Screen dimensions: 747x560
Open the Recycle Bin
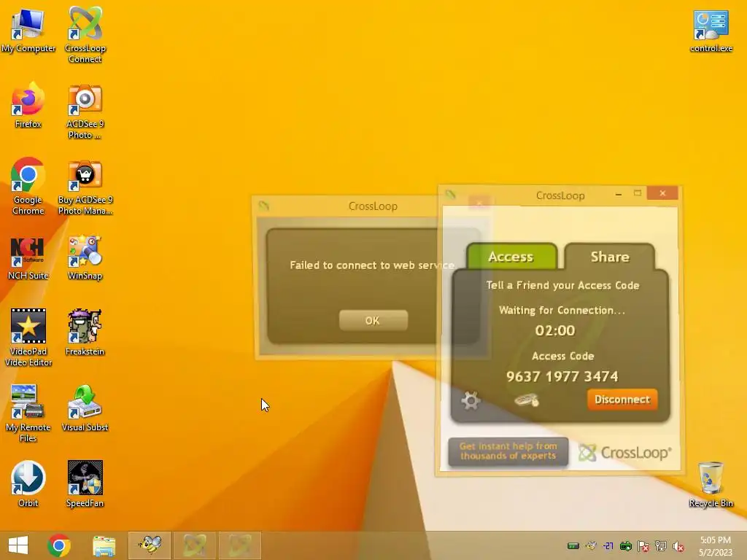coord(711,484)
